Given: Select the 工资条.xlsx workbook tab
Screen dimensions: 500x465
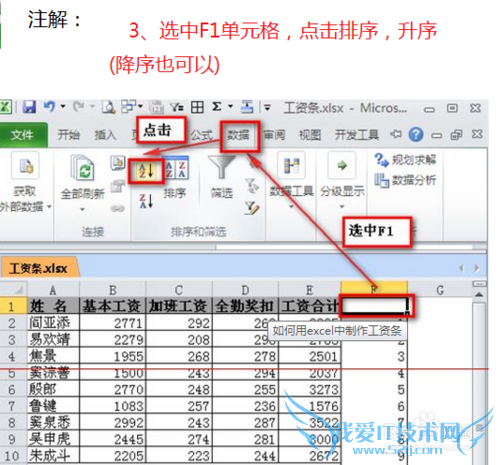Looking at the screenshot, I should tap(39, 268).
